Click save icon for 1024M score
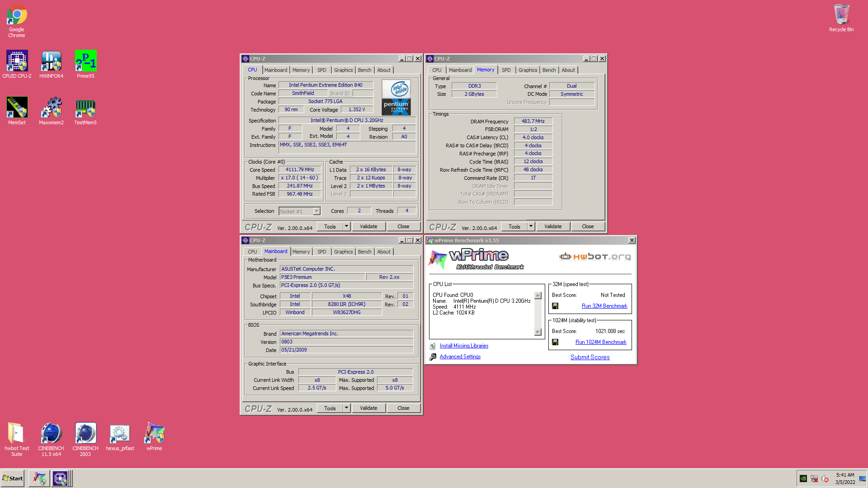This screenshot has height=488, width=868. click(555, 343)
